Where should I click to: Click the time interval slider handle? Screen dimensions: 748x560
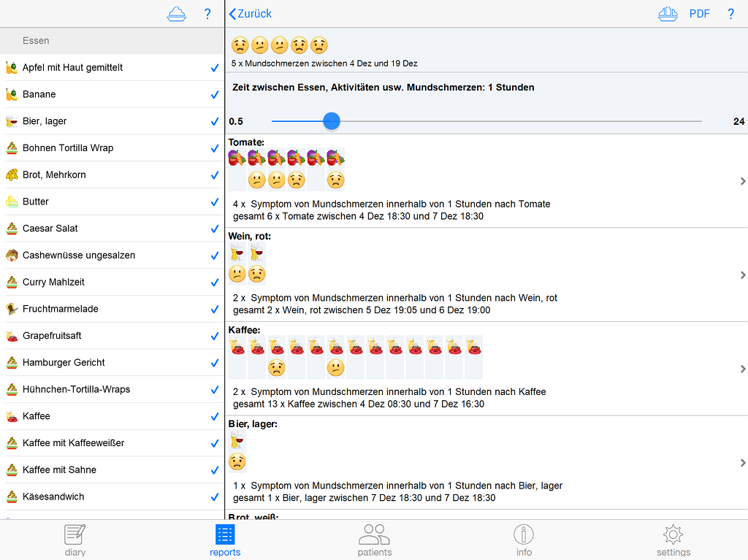pos(332,121)
